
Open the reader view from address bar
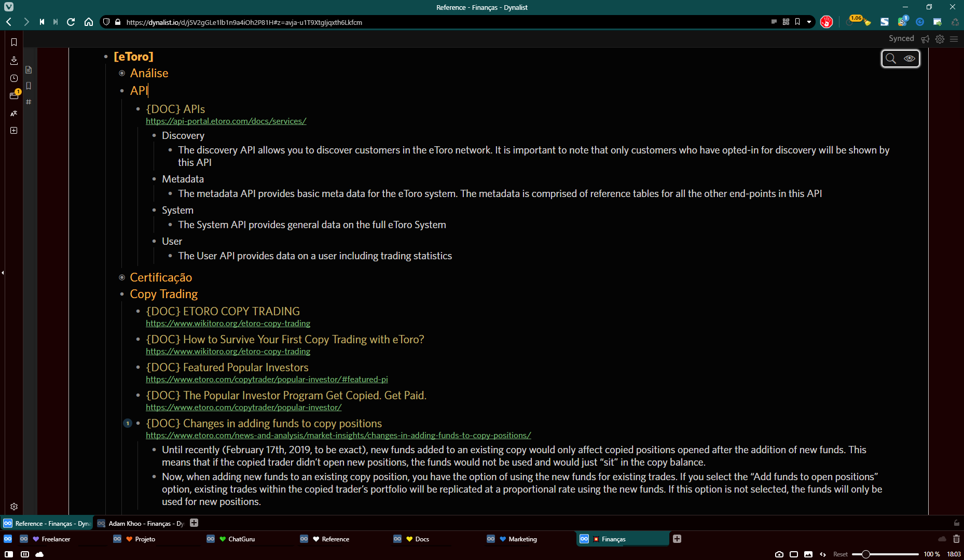[x=774, y=22]
